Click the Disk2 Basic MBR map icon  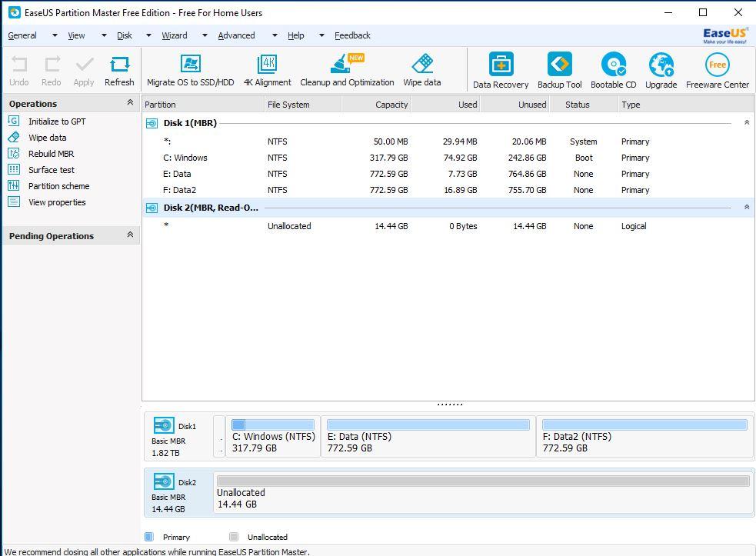point(164,481)
